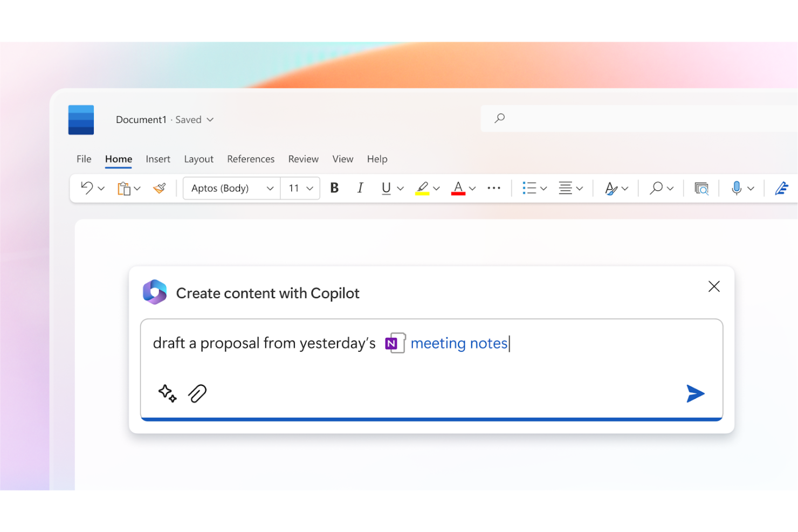Screen dimensions: 798x532
Task: Open the Undo dropdown arrow
Action: pos(101,189)
